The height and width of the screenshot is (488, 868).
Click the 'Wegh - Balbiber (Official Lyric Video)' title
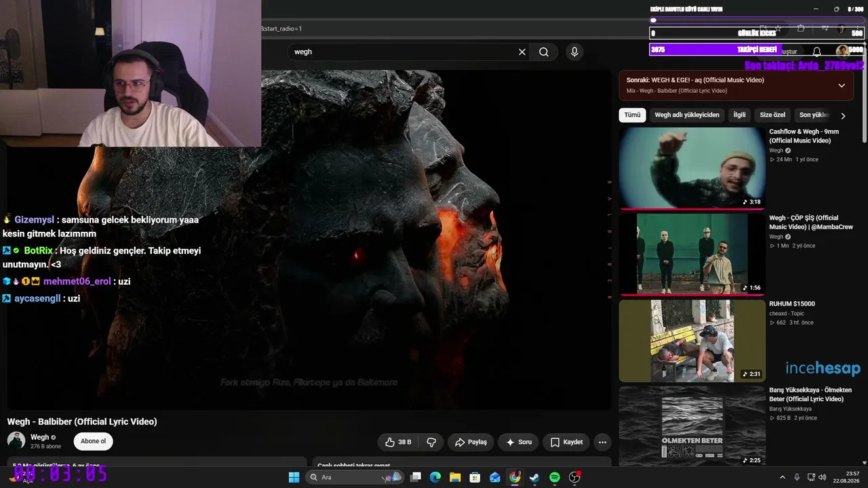82,422
